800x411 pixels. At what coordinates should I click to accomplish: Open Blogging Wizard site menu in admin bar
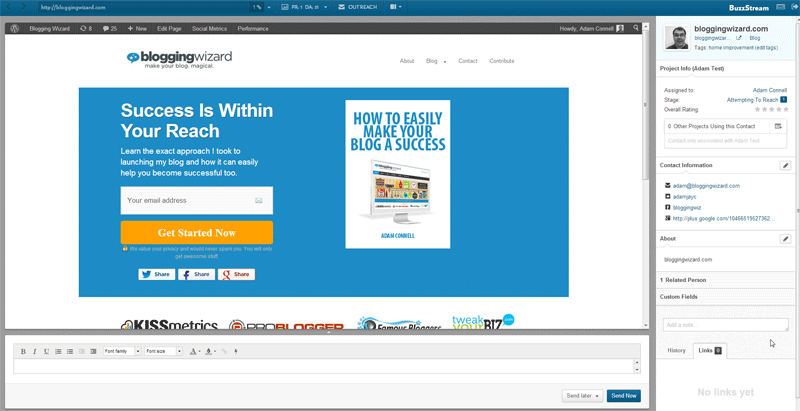49,29
